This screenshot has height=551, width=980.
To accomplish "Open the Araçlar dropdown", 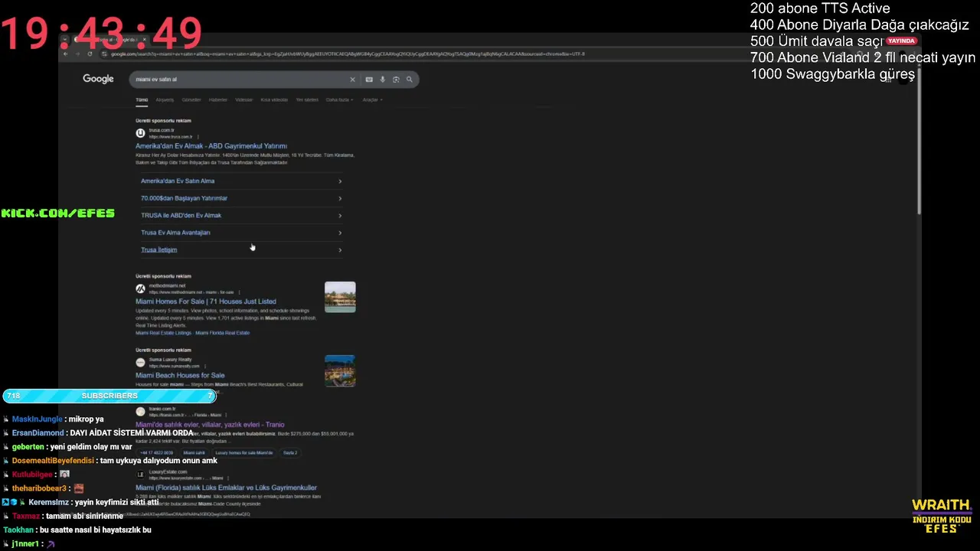I will pos(372,99).
